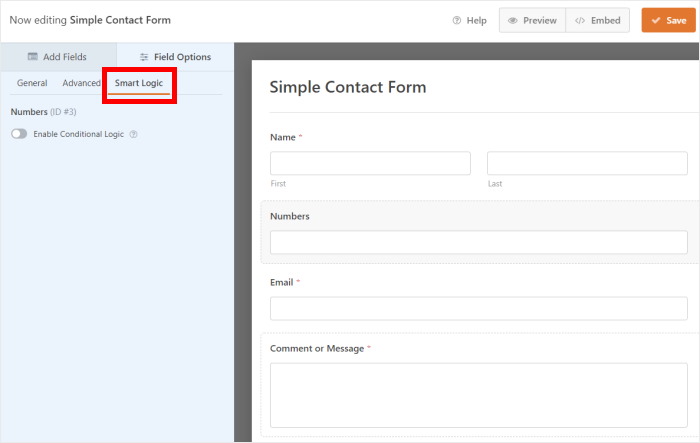This screenshot has height=443, width=700.
Task: Click Now editing Simple Contact Form title
Action: click(x=90, y=20)
